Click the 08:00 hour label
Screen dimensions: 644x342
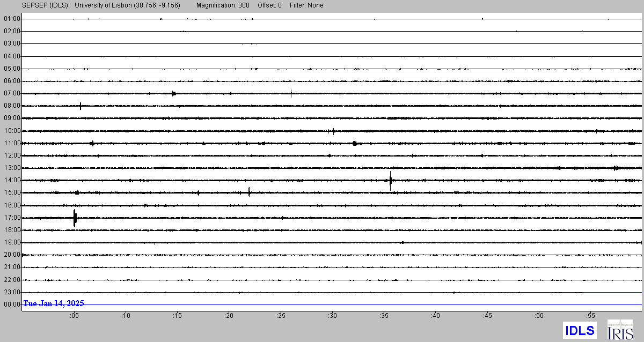click(x=12, y=106)
